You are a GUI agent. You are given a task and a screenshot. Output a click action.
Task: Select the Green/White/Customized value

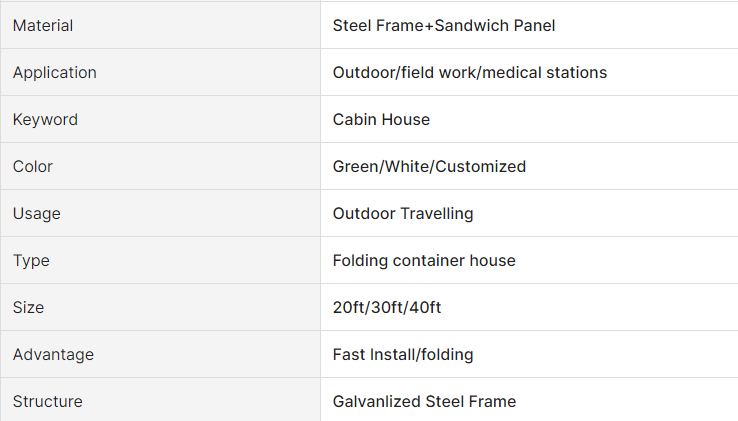click(429, 167)
